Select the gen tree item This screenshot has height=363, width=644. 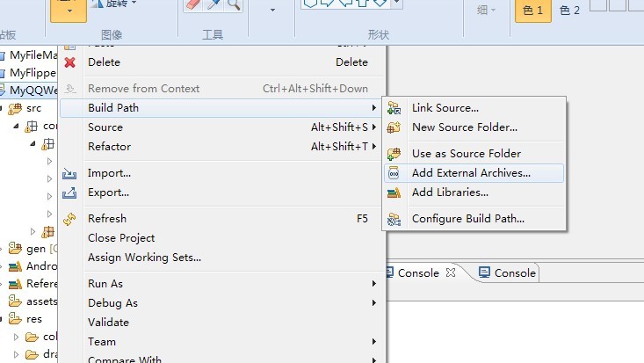[x=36, y=249]
